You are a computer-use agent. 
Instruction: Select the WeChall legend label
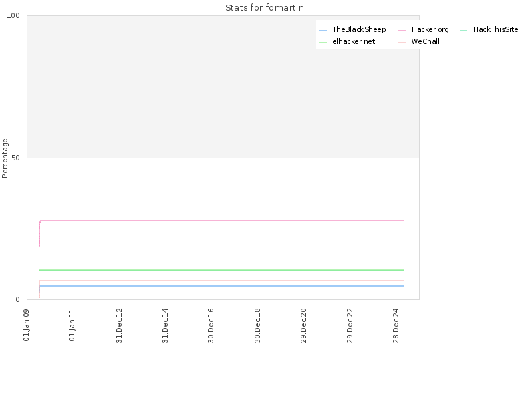425,41
